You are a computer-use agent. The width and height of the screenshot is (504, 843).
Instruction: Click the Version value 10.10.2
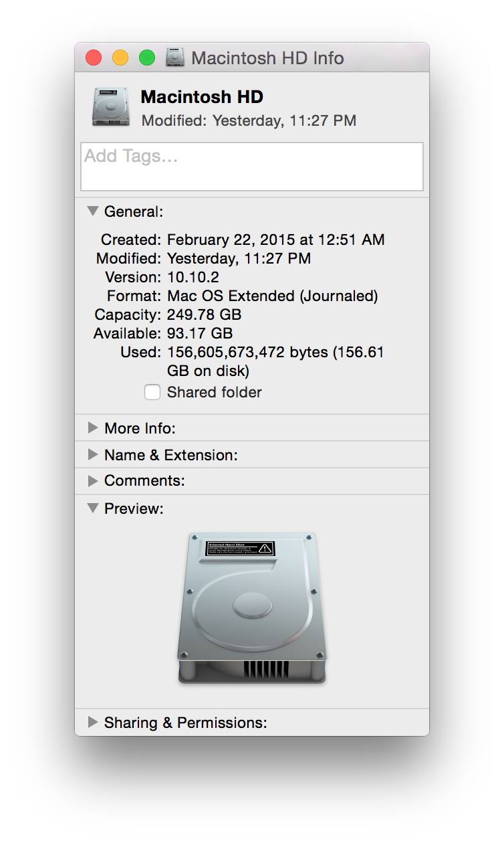(x=193, y=277)
